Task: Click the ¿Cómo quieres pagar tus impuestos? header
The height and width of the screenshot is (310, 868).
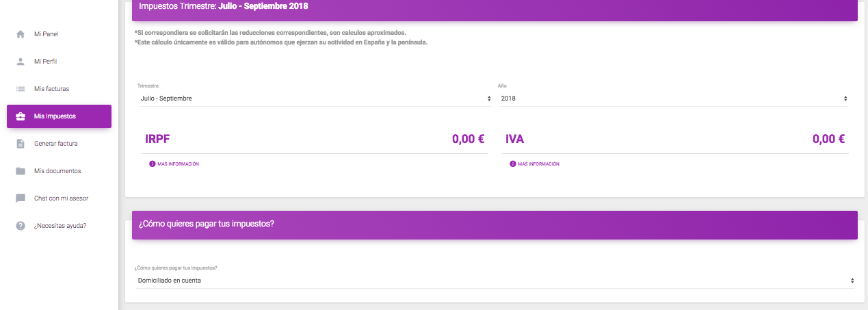Action: click(x=495, y=224)
